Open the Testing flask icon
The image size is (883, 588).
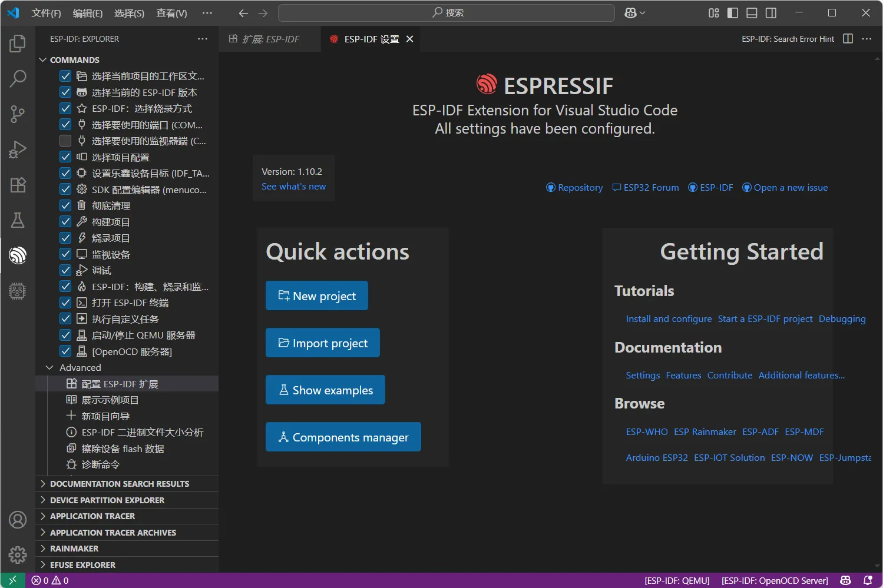pyautogui.click(x=18, y=220)
